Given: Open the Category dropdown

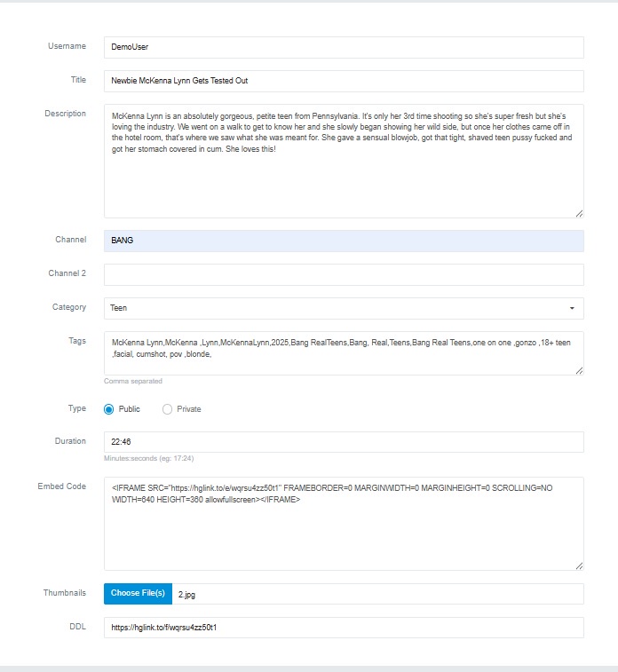Looking at the screenshot, I should [x=344, y=308].
